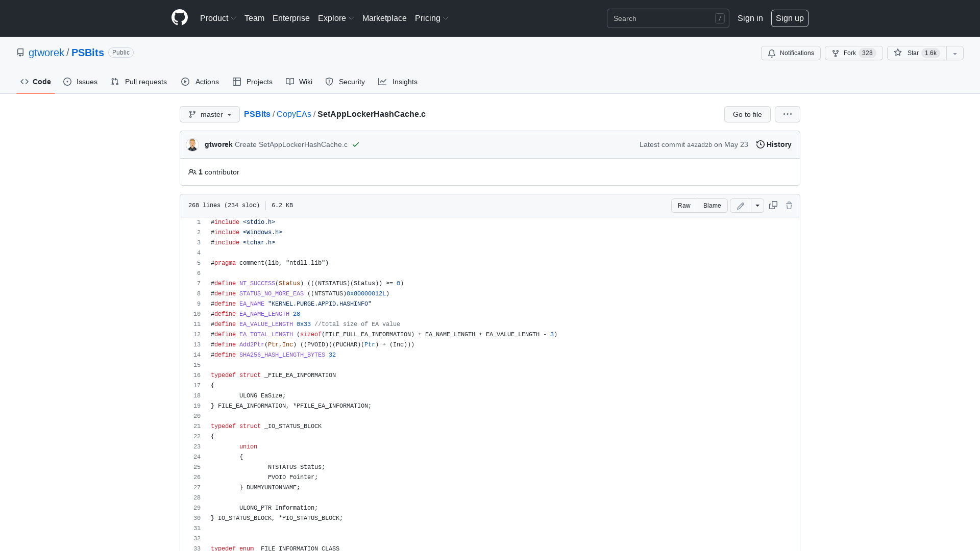Image resolution: width=980 pixels, height=551 pixels.
Task: Click the Public badge label
Action: click(121, 53)
